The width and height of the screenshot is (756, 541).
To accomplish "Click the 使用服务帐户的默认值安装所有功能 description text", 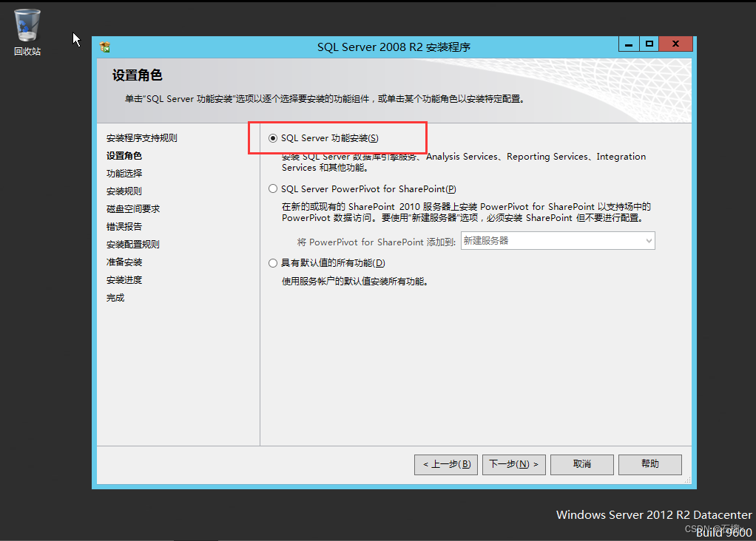I will [355, 282].
